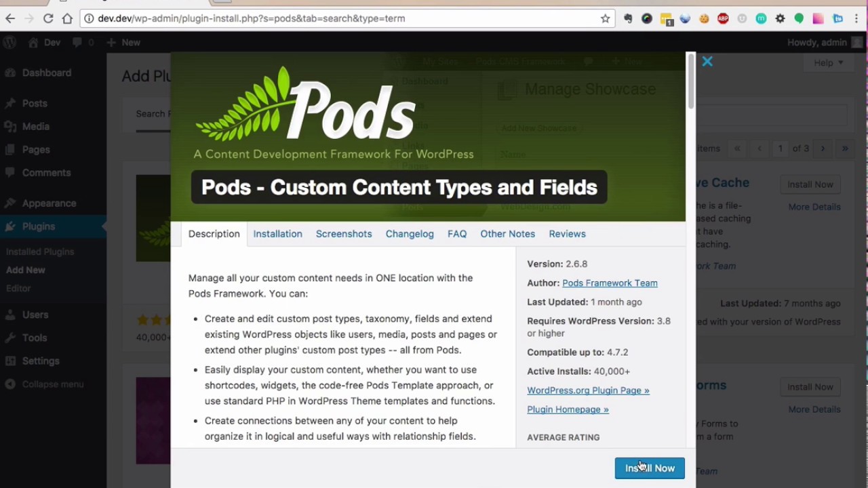Click the Evernote elephant extension icon
Image resolution: width=868 pixels, height=488 pixels.
point(628,19)
